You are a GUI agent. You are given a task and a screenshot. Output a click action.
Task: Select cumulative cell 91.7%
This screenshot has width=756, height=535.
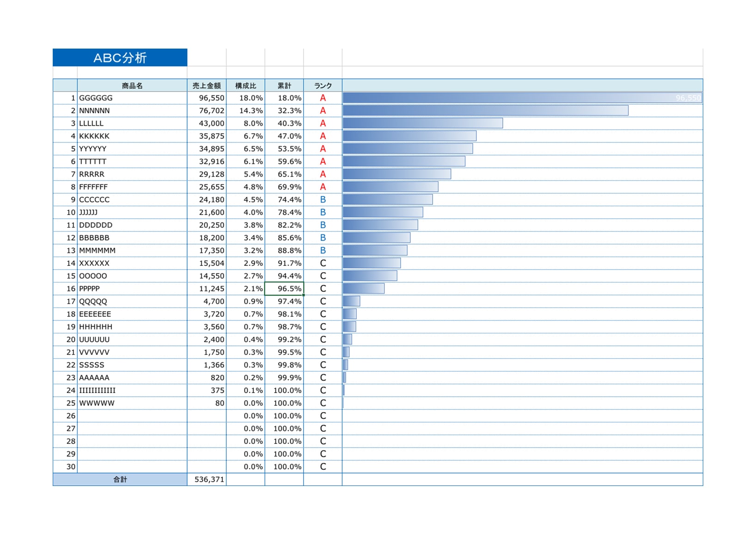[x=284, y=263]
